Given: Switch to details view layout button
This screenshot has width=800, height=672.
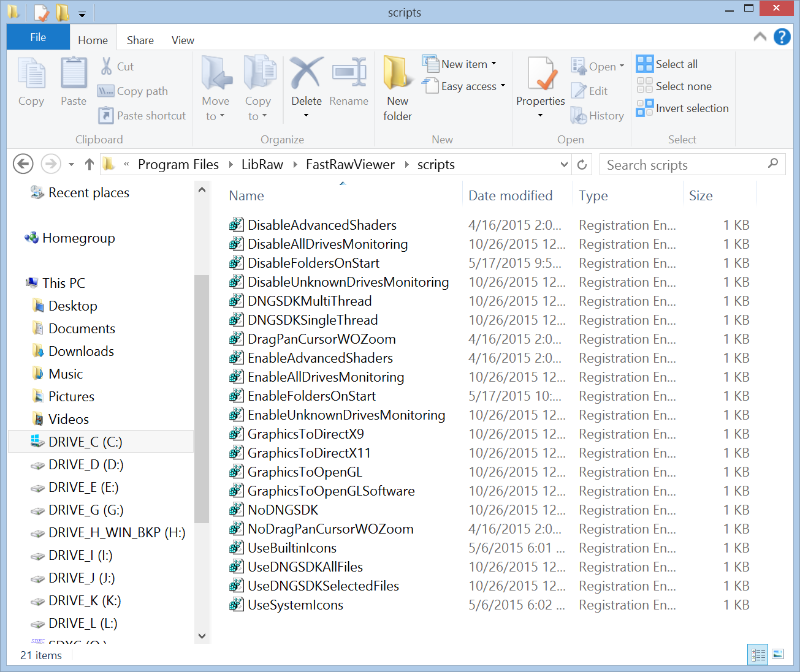Looking at the screenshot, I should point(758,654).
